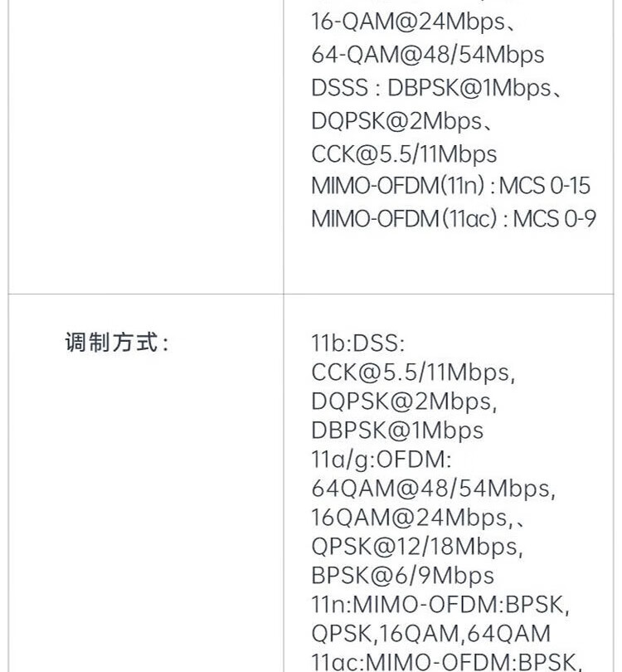Select the 11a/g:OFDM: heading
The width and height of the screenshot is (622, 672).
coord(381,460)
